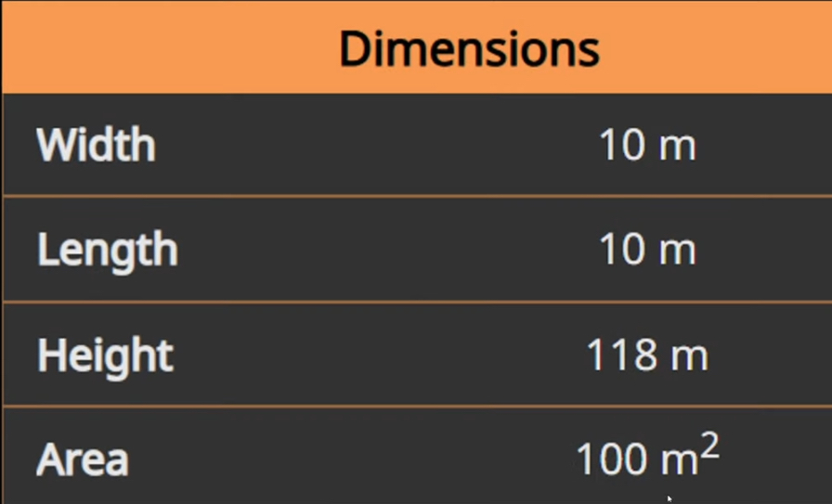Click the meter unit in Length row

coord(677,252)
